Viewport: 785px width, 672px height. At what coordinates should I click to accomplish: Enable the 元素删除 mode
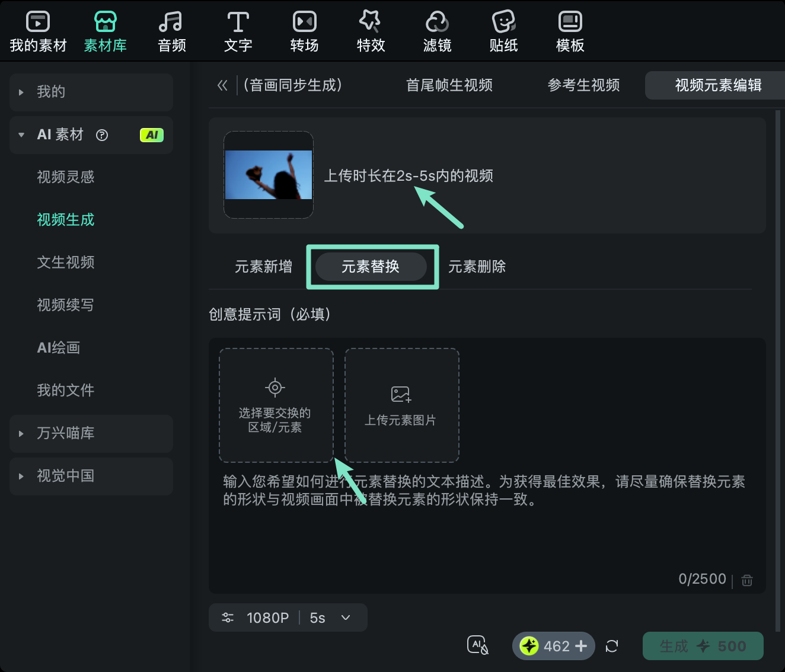(477, 267)
